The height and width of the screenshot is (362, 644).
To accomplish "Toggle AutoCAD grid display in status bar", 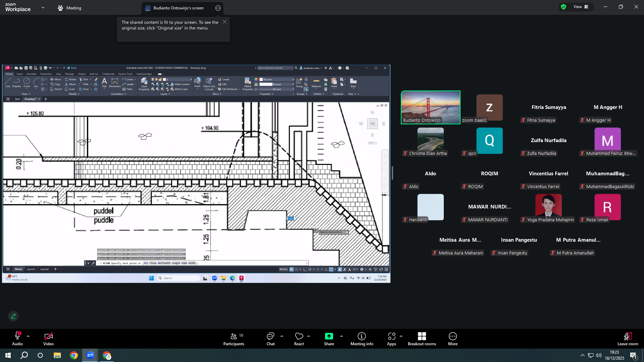I will (x=291, y=269).
